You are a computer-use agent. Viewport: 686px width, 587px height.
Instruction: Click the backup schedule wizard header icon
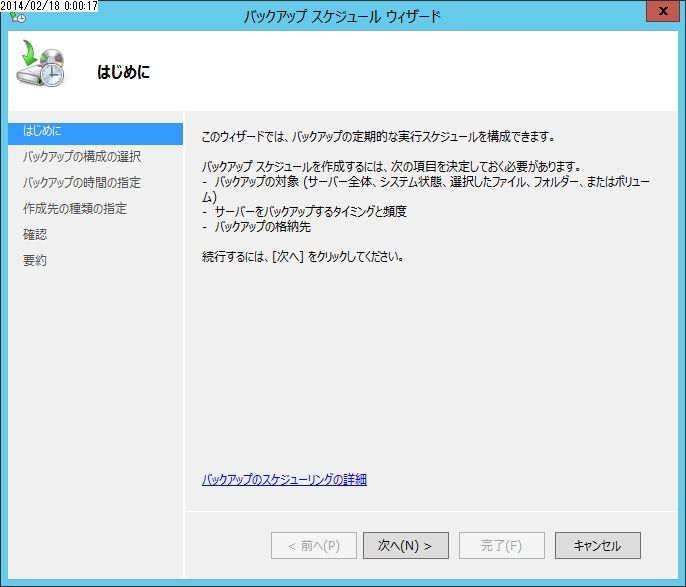tap(40, 63)
